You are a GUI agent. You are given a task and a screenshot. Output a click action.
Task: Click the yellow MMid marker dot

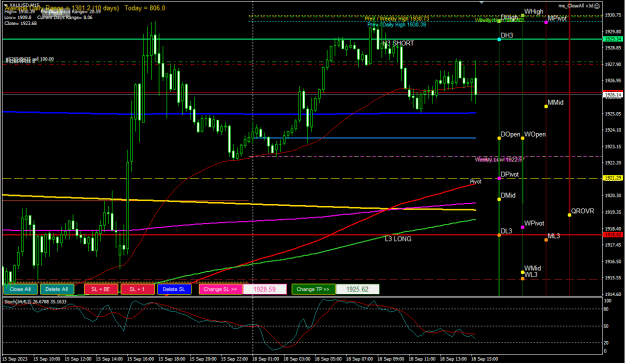546,106
